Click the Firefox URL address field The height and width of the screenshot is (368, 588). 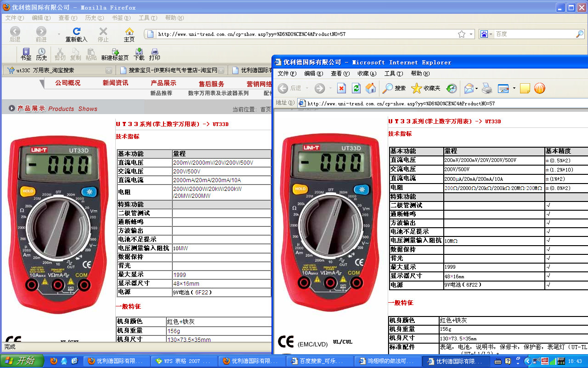click(306, 34)
